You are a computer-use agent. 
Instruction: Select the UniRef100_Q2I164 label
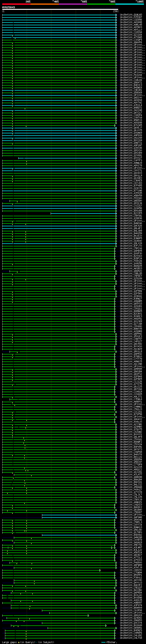pos(131,35)
